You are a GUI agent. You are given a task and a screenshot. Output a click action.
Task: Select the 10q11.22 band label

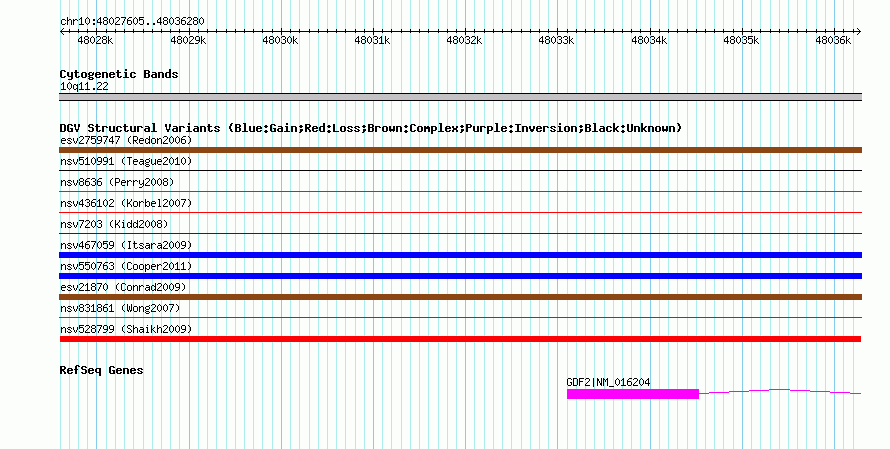tap(84, 86)
